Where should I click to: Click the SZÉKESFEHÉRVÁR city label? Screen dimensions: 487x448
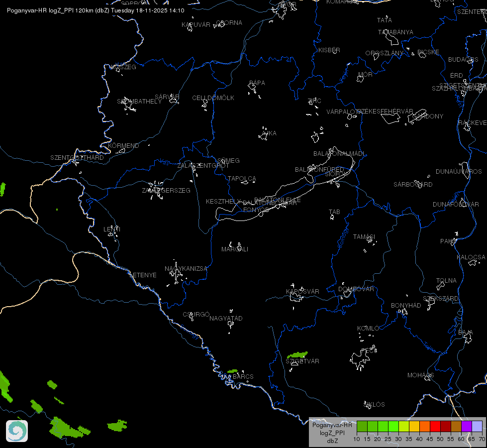tap(385, 112)
